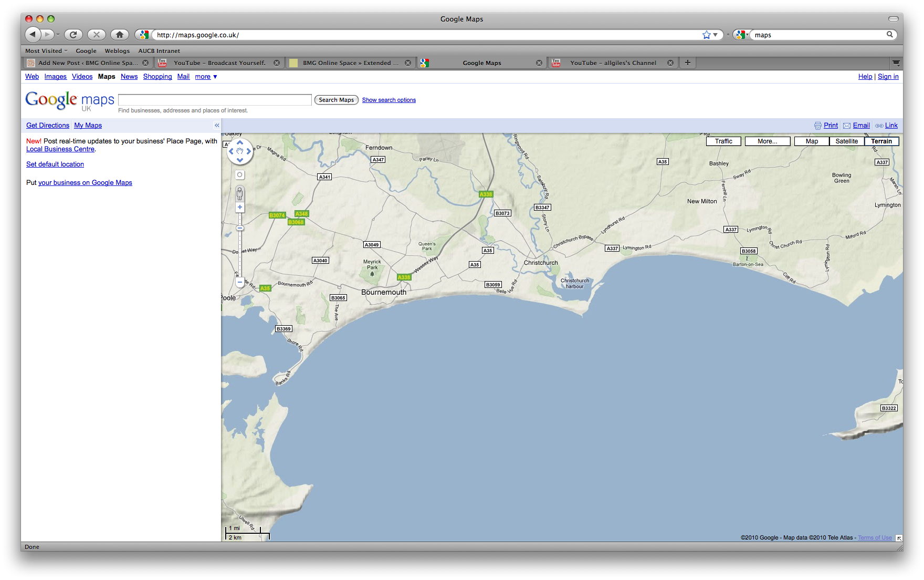The width and height of the screenshot is (924, 580).
Task: Open the back/forward history dropdown arrow
Action: 58,35
